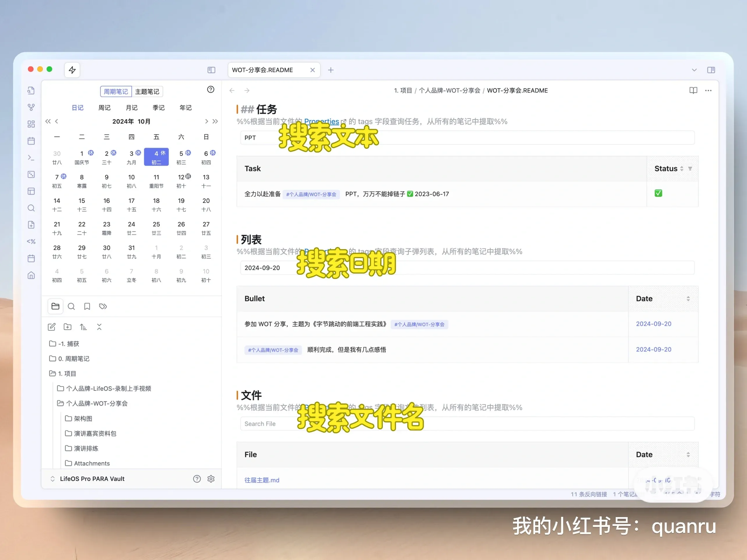Open the graph view ribbon icon
Screen dimensions: 747x560
[31, 107]
